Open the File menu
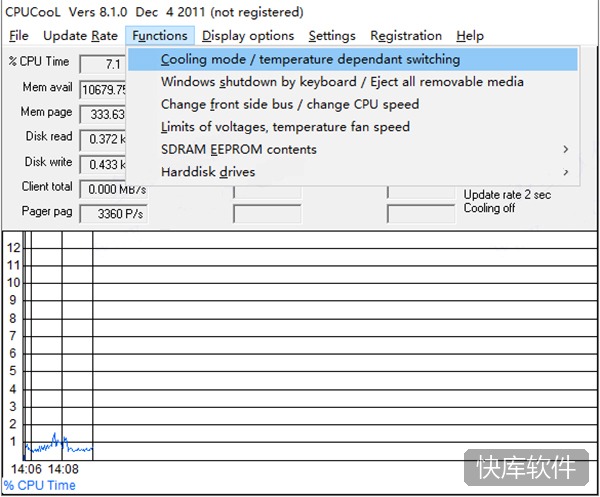The height and width of the screenshot is (497, 600). pos(19,36)
